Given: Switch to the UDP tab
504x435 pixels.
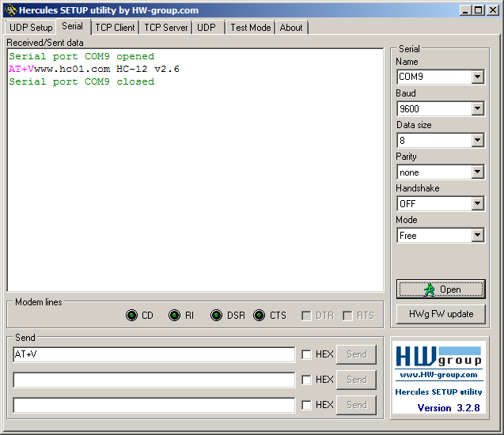Looking at the screenshot, I should (x=207, y=28).
